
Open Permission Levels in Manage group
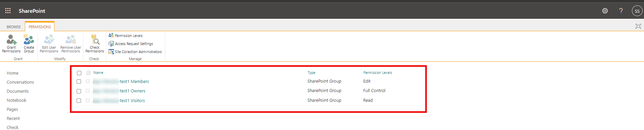[x=125, y=36]
